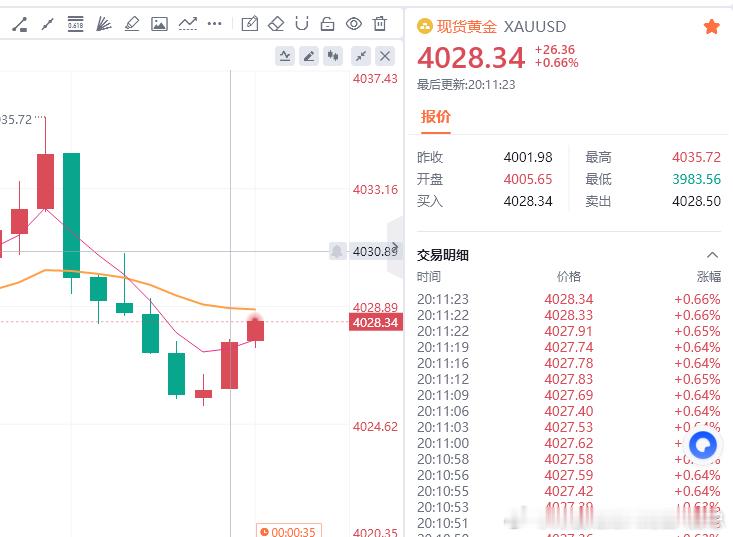
Task: Select trade row at 20:11:03
Action: pyautogui.click(x=569, y=427)
